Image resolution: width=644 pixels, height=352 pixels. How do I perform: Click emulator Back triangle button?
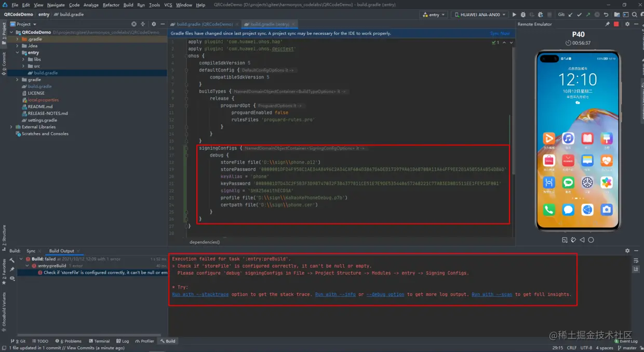point(582,240)
